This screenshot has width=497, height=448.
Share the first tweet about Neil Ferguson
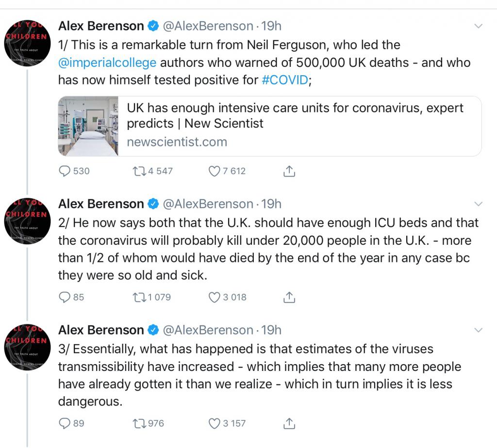(x=289, y=171)
